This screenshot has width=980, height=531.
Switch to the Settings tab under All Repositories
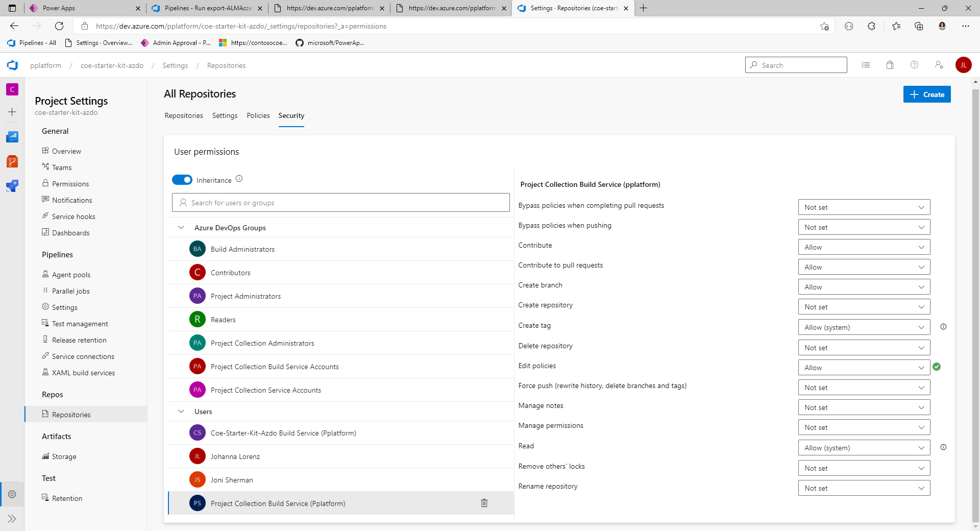[225, 116]
